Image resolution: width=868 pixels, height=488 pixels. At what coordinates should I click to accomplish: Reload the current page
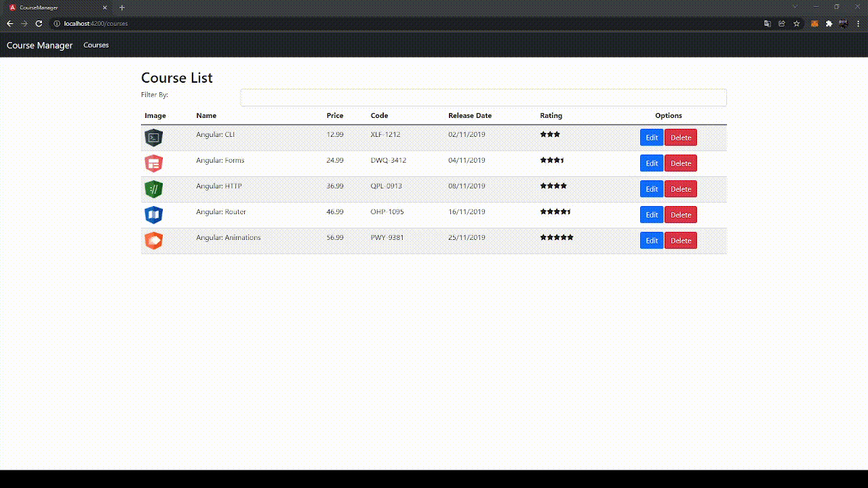[x=39, y=24]
